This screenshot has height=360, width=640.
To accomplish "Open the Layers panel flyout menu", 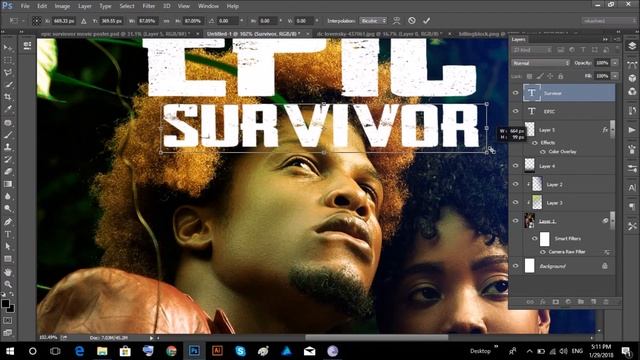I will (617, 40).
